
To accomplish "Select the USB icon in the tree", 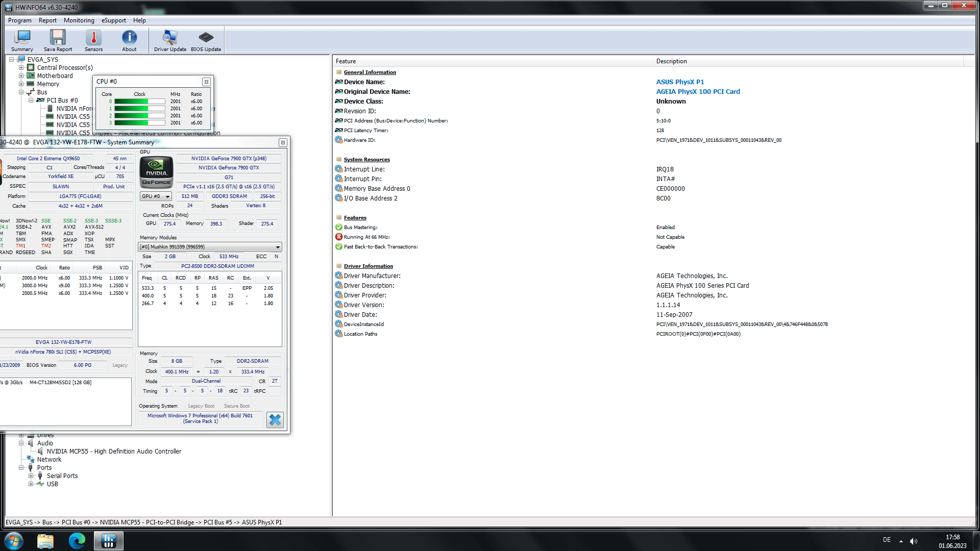I will point(40,484).
